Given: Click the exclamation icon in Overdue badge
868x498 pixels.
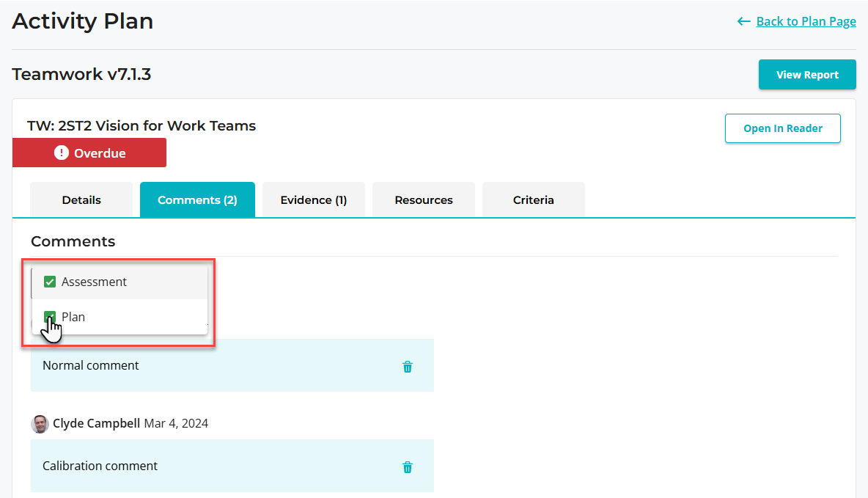Looking at the screenshot, I should (62, 153).
